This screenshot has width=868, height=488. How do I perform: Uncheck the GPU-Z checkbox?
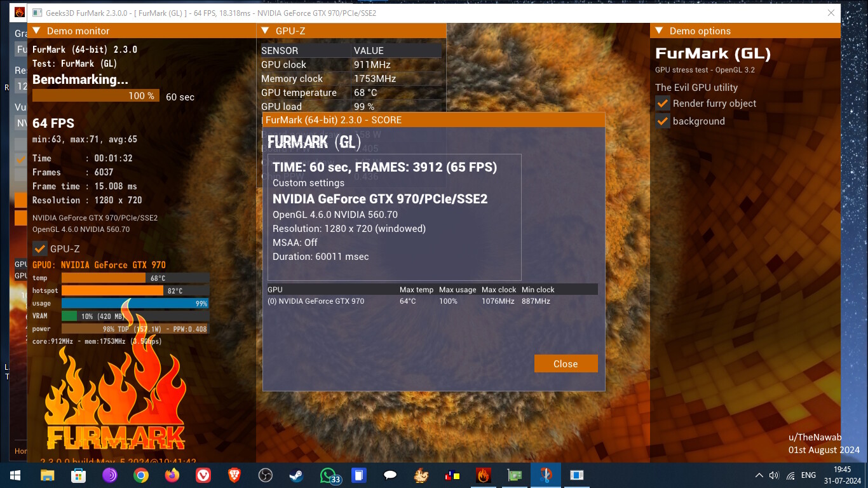click(x=40, y=249)
